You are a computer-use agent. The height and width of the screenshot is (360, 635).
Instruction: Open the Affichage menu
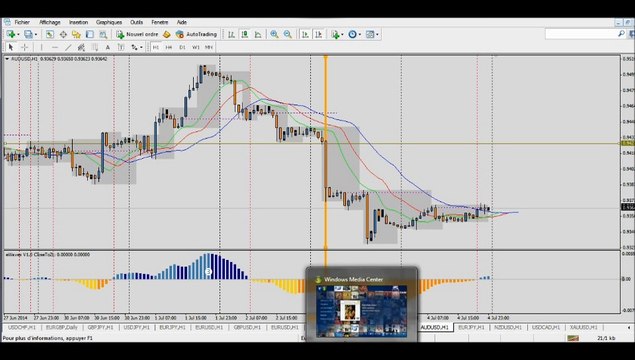coord(50,22)
